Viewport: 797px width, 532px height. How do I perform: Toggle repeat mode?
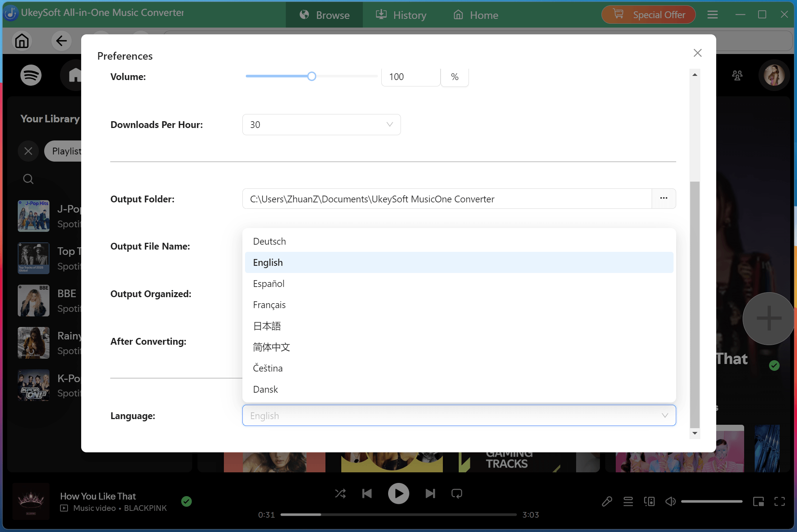pos(456,493)
